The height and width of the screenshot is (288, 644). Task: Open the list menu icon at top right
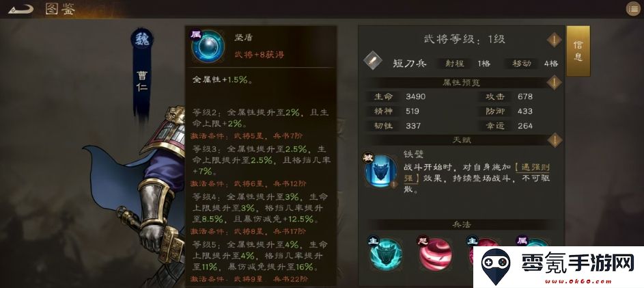click(633, 9)
